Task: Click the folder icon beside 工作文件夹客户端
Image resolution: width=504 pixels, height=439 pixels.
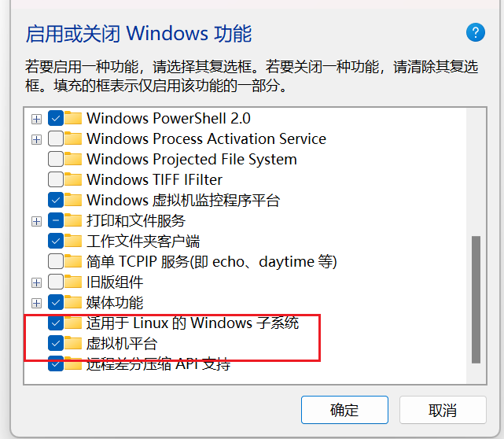Action: coord(74,241)
